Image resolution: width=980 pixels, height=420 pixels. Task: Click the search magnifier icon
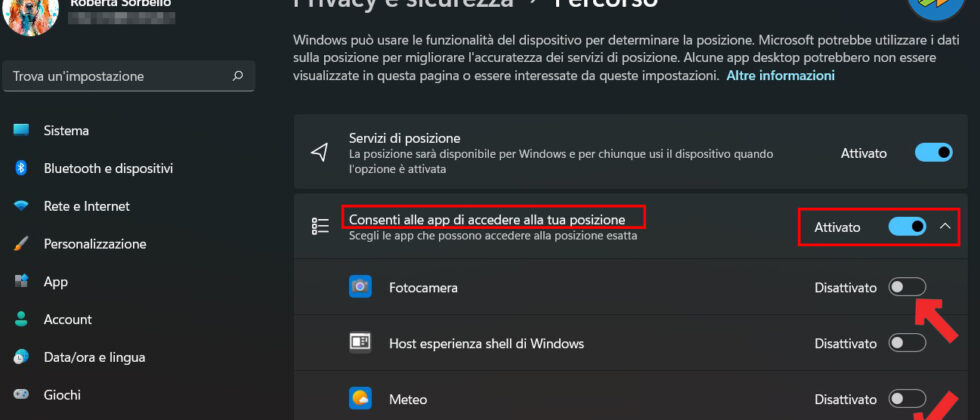click(x=238, y=76)
